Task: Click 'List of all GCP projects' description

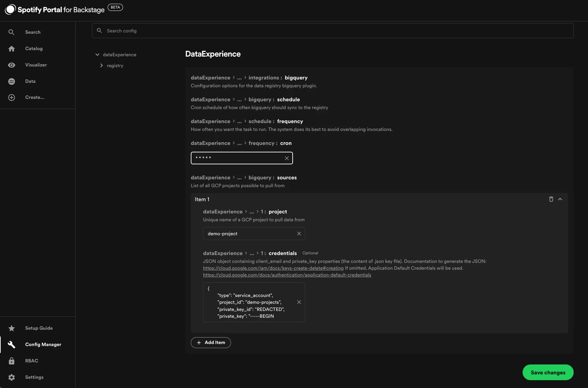Action: click(237, 185)
